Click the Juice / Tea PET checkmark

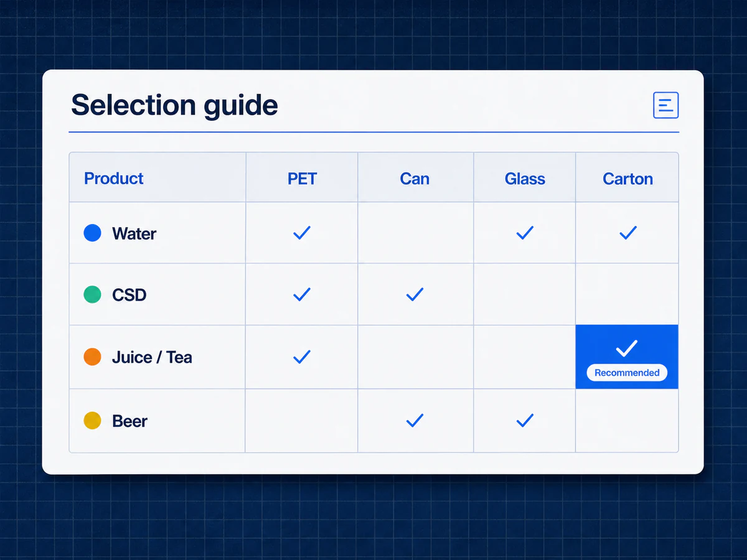pyautogui.click(x=302, y=357)
